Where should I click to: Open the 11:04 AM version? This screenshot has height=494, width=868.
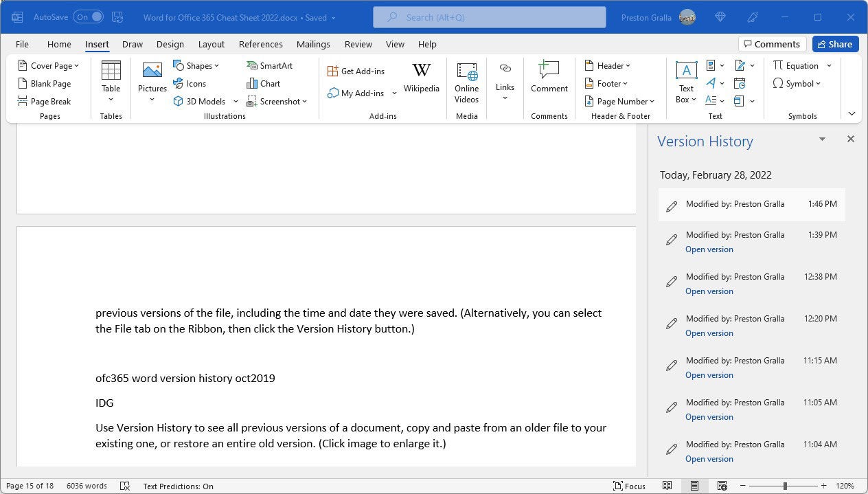(709, 459)
